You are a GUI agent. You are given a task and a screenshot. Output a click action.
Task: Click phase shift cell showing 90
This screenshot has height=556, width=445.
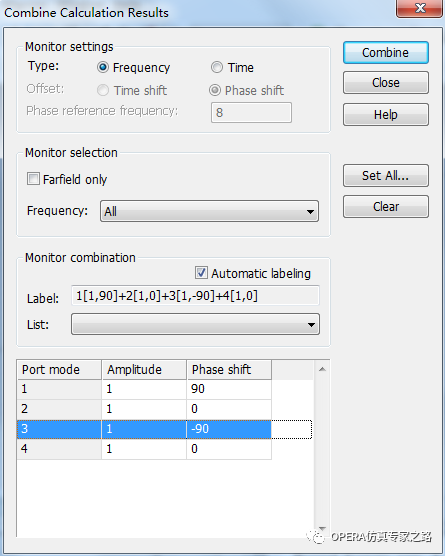click(x=229, y=389)
